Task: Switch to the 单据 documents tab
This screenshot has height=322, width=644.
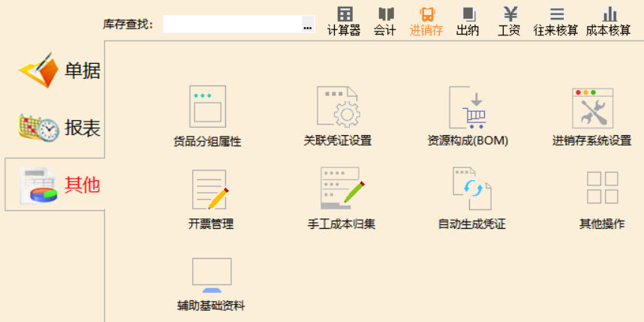Action: (x=60, y=71)
